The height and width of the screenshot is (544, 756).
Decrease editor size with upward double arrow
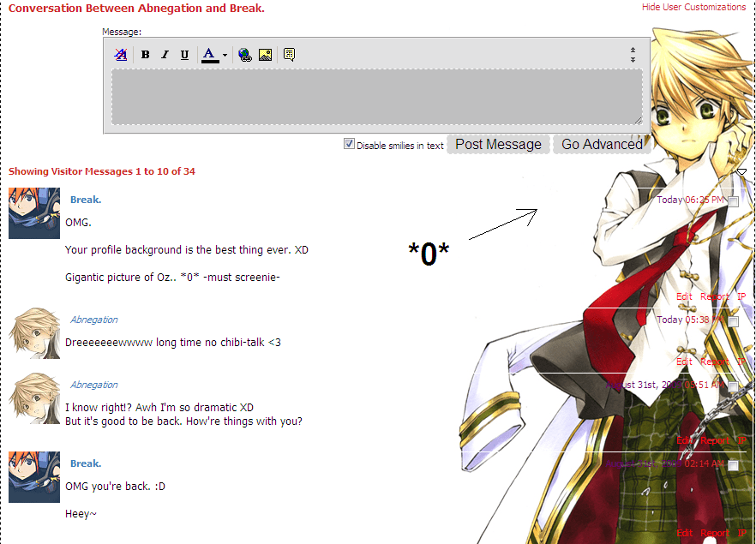[633, 50]
